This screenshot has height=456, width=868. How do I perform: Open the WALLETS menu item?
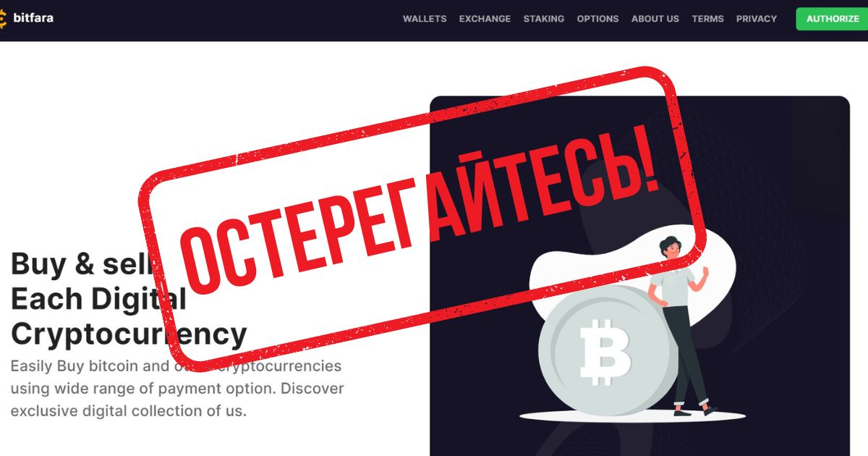tap(425, 19)
